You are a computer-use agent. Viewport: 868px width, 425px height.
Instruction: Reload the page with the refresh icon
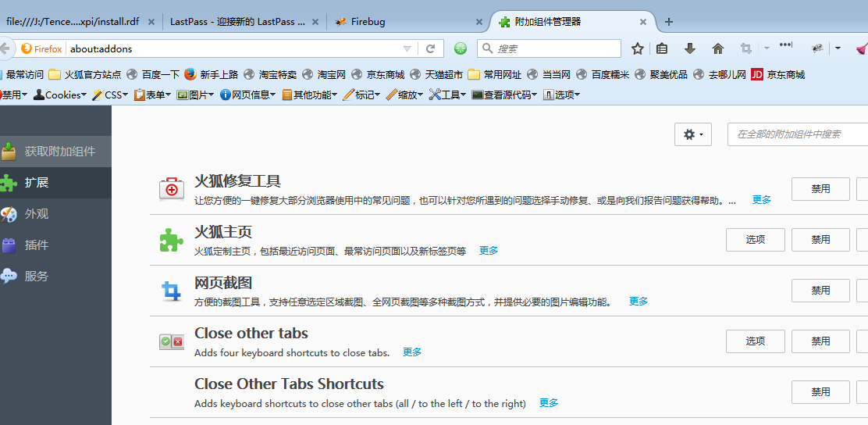[430, 48]
